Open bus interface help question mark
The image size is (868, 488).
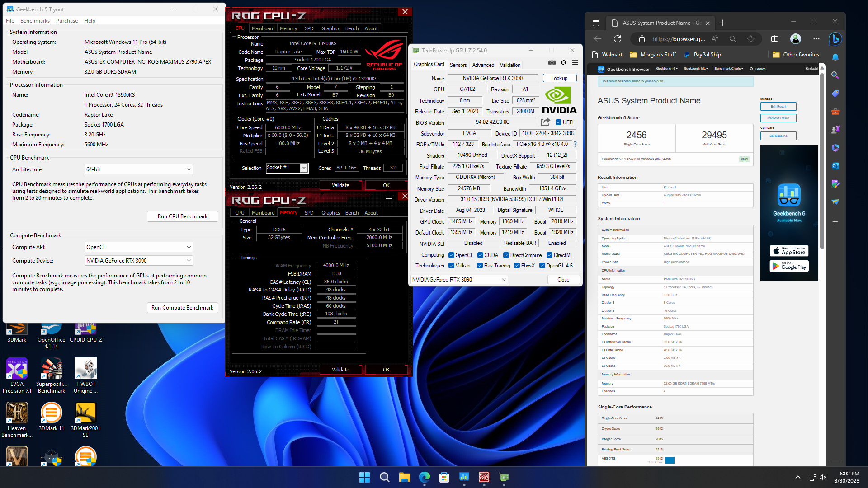click(x=575, y=144)
